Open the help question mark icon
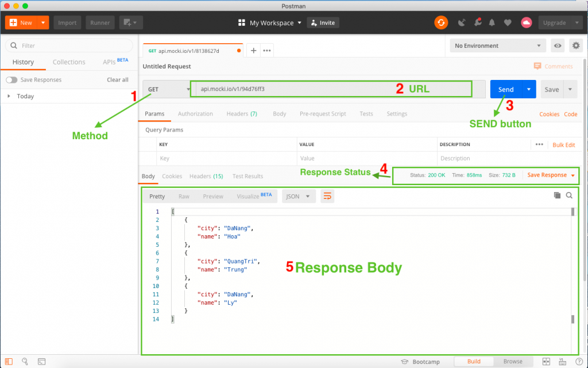The image size is (588, 368). click(579, 362)
